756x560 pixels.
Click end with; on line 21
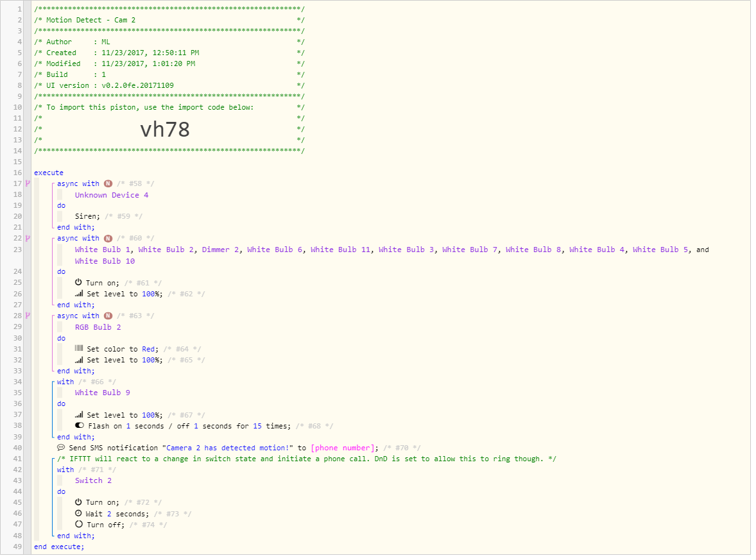[76, 228]
